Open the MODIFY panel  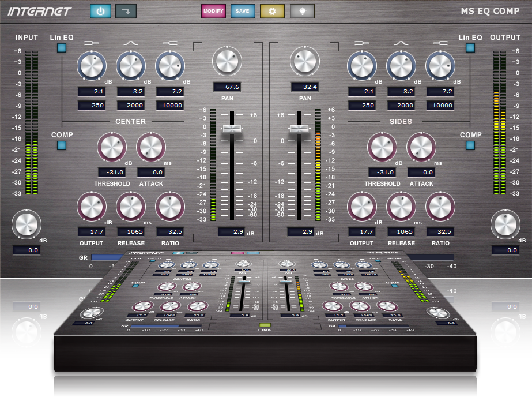tap(213, 11)
